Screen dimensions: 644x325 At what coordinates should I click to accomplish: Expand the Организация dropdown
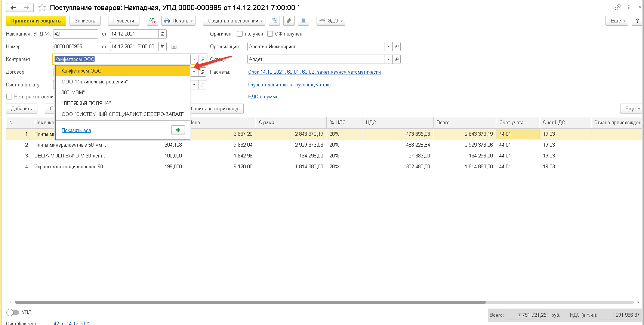pos(389,46)
